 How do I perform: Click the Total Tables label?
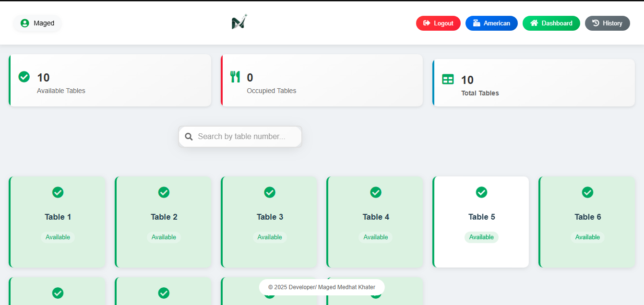pyautogui.click(x=480, y=93)
